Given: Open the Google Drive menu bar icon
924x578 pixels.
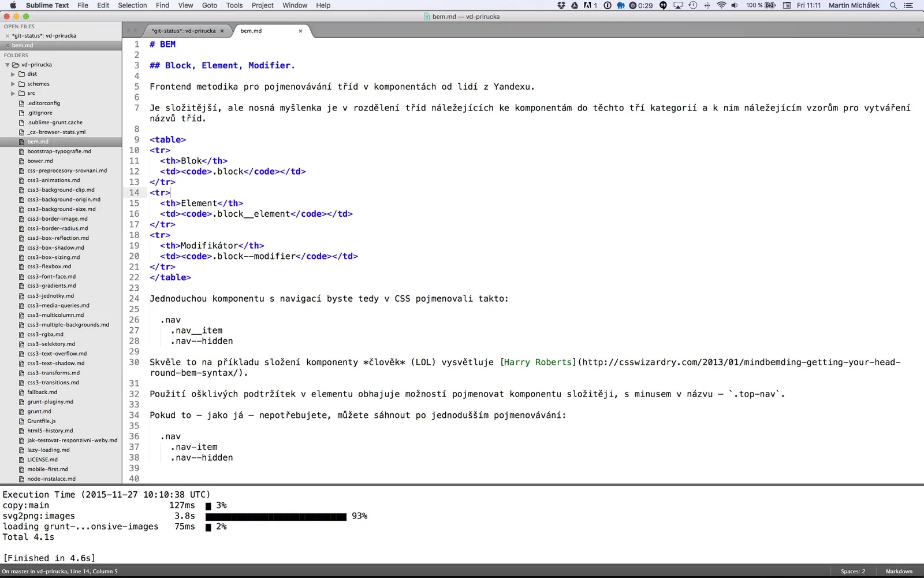Looking at the screenshot, I should 574,5.
